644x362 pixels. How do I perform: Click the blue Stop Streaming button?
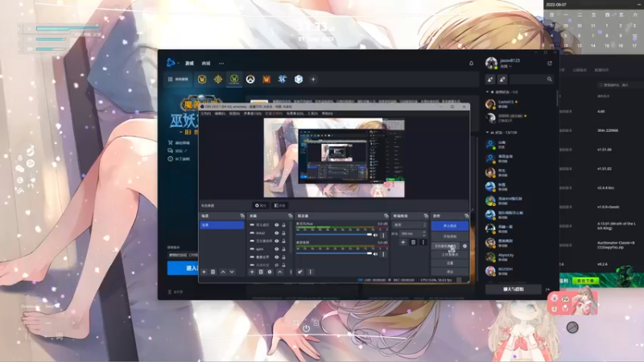450,226
